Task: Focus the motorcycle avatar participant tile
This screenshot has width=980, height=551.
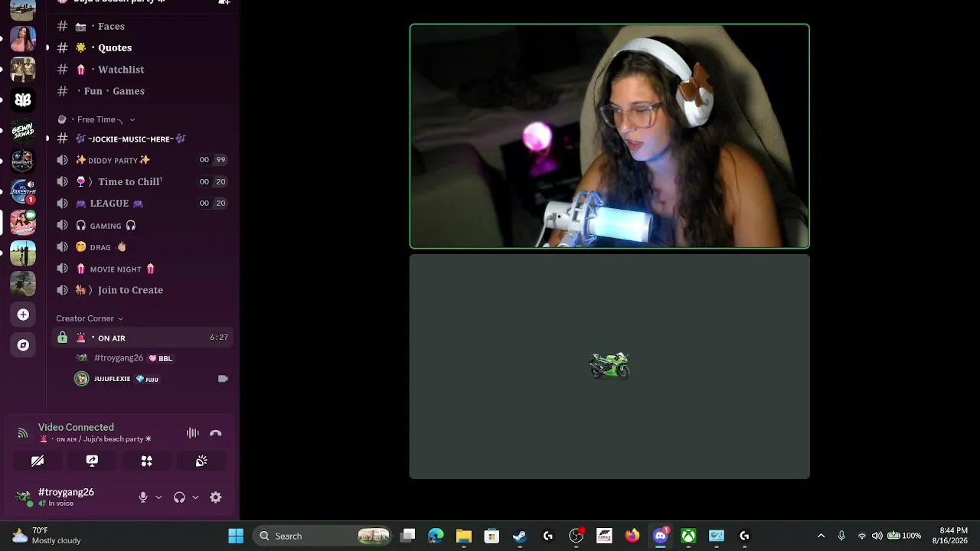Action: (609, 367)
